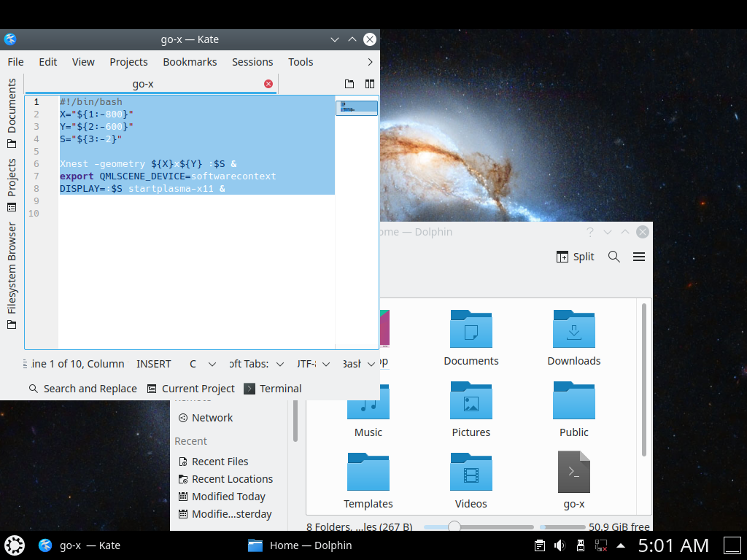
Task: Click the split view icon in Kate's tab bar
Action: tap(370, 84)
